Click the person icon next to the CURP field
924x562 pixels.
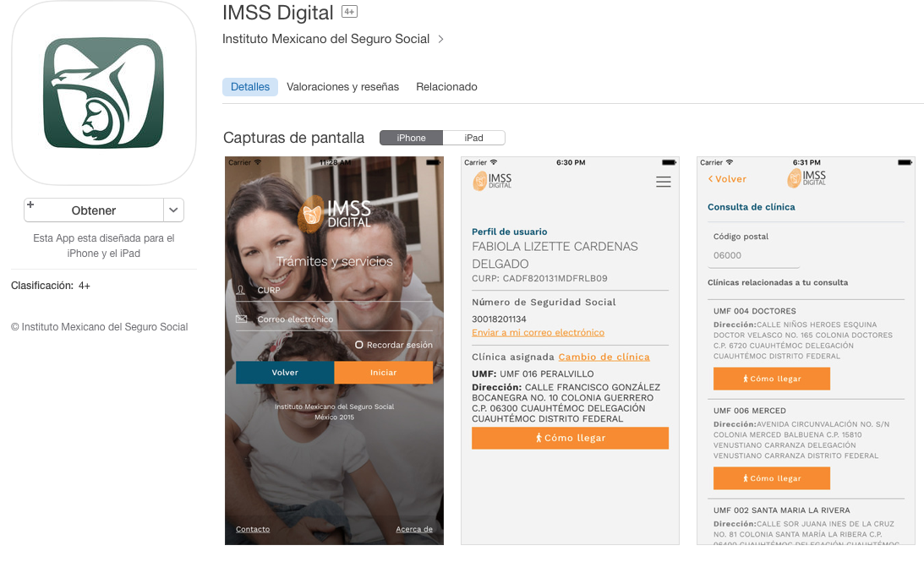click(x=241, y=290)
